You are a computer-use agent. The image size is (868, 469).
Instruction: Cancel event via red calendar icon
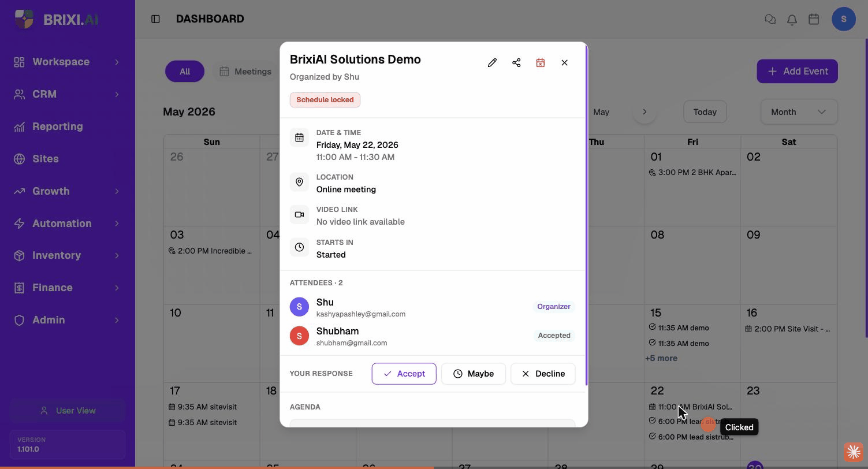(x=541, y=63)
